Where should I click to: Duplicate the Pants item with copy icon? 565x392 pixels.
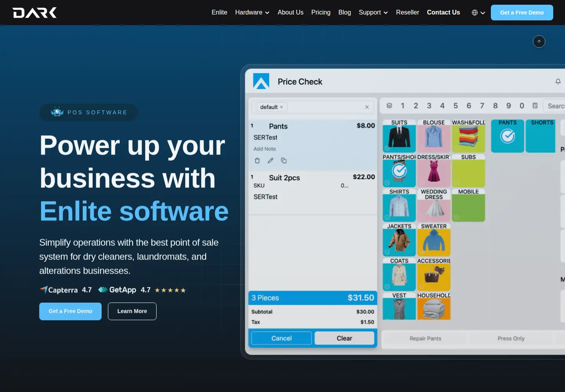(284, 161)
